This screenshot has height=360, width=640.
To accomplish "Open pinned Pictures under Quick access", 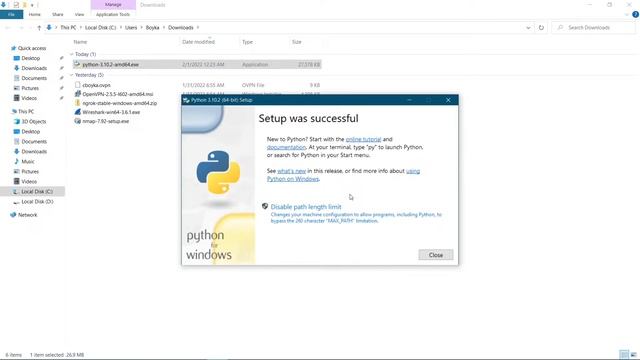I will [30, 88].
